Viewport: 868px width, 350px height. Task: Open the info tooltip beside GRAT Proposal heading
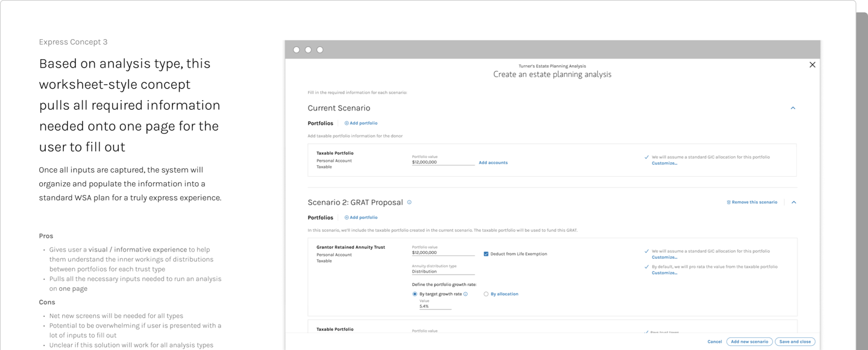click(409, 202)
